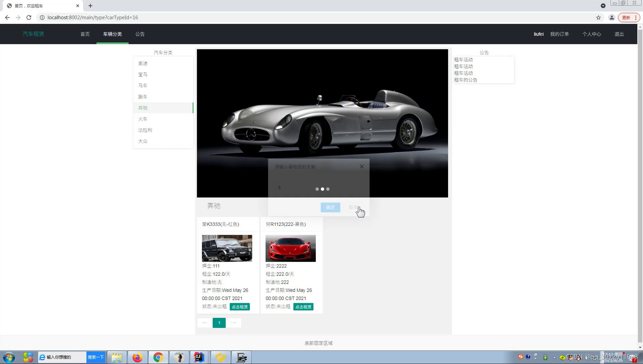Select the 奥迪 car category
This screenshot has width=643, height=364.
[163, 63]
